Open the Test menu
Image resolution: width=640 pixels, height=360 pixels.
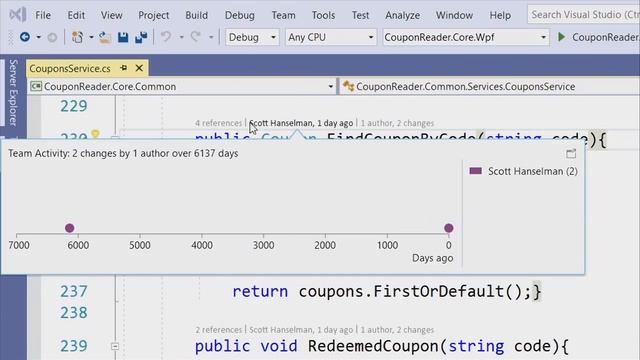pyautogui.click(x=360, y=15)
